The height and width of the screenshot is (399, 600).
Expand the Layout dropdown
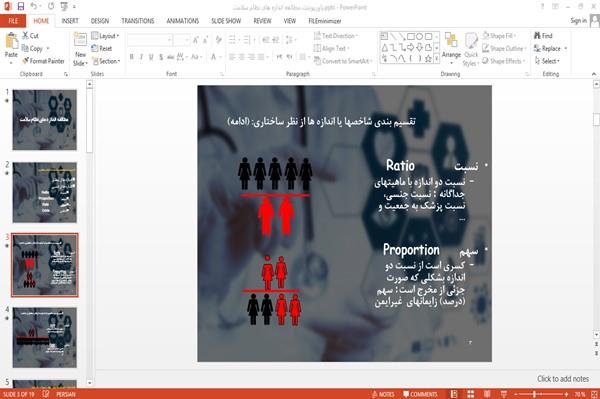tap(105, 36)
